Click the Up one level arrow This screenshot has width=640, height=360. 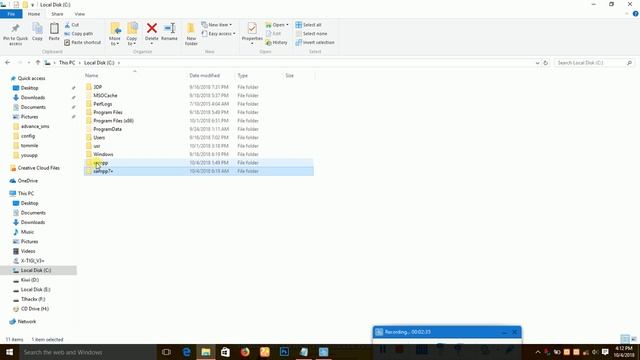38,62
